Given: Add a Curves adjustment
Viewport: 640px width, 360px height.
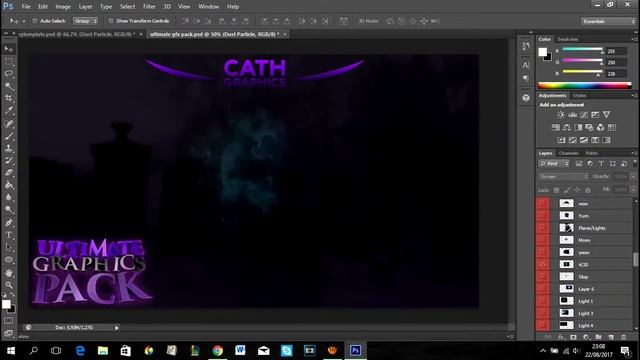Looking at the screenshot, I should tap(584, 115).
